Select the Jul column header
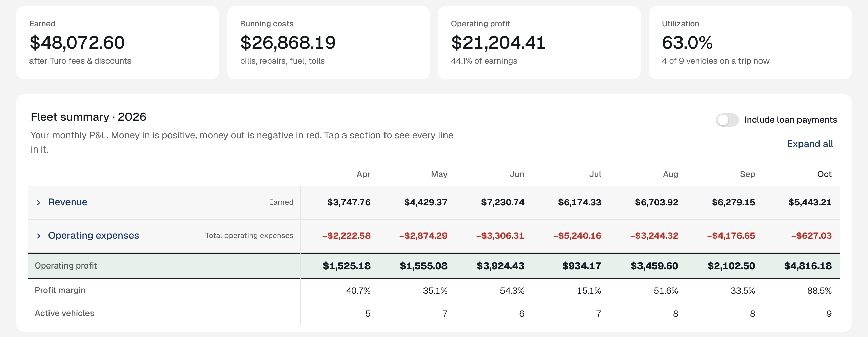The height and width of the screenshot is (337, 868). point(595,174)
